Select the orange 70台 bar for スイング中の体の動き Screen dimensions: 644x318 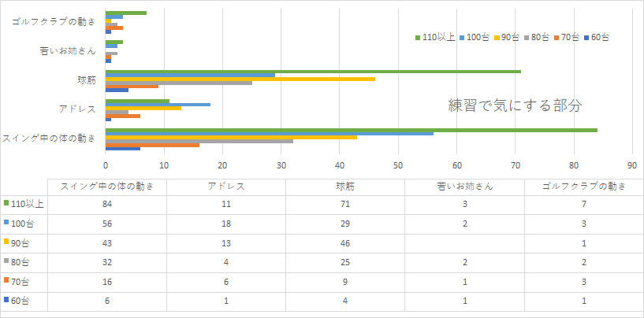[152, 145]
